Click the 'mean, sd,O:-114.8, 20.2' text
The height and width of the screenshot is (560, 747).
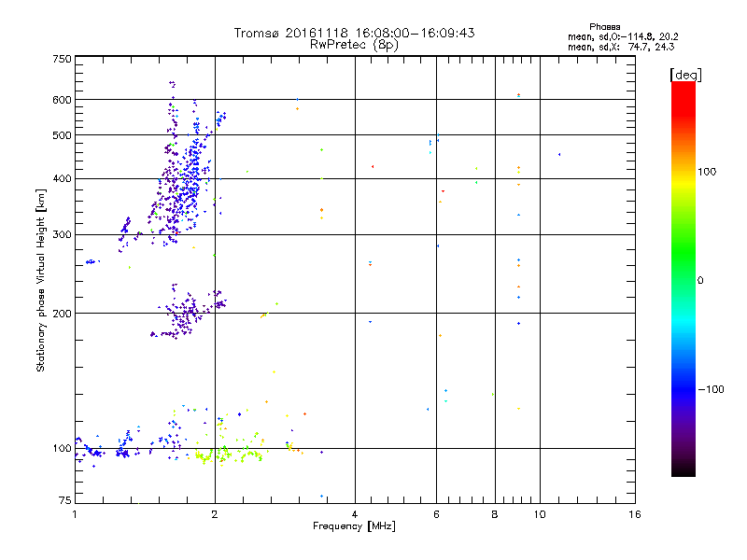pos(623,36)
